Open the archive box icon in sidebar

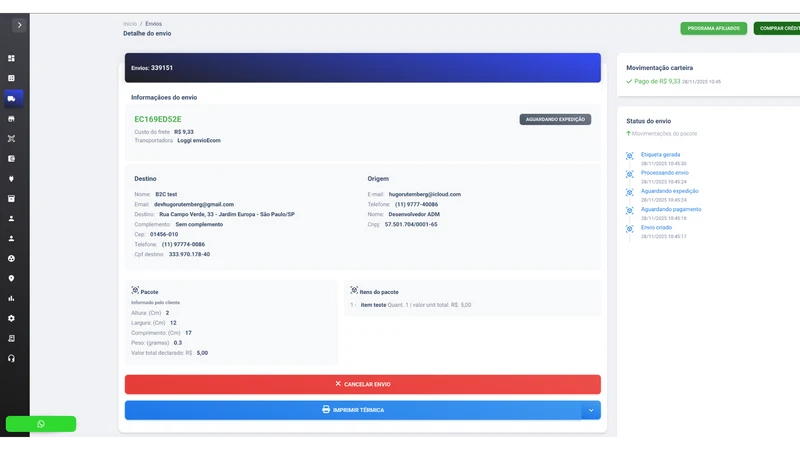tap(11, 198)
